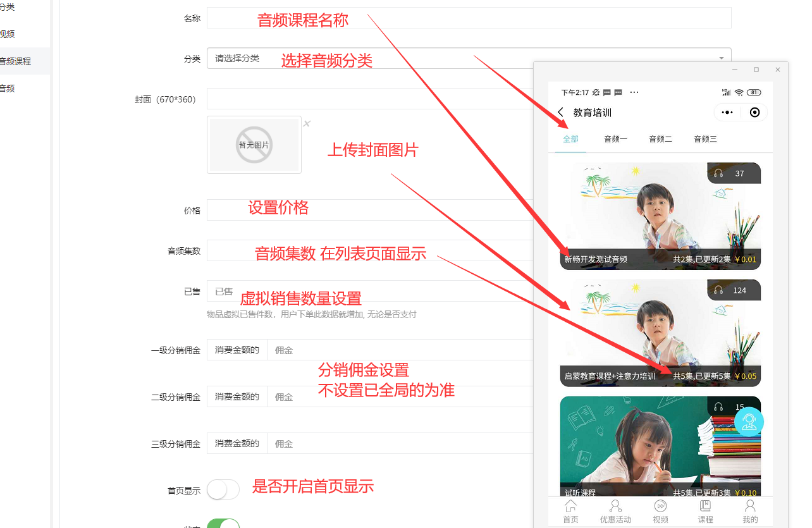Click the 音频集数 input field
Image resolution: width=812 pixels, height=528 pixels.
(x=370, y=250)
